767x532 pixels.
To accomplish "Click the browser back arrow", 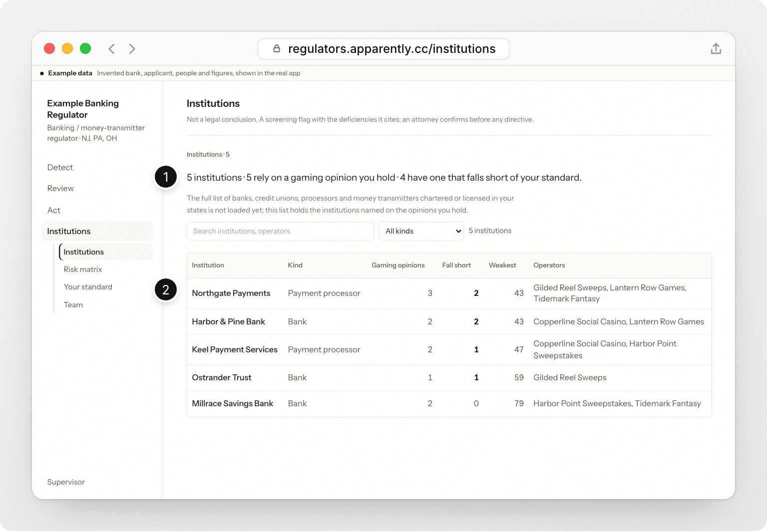I will 111,48.
